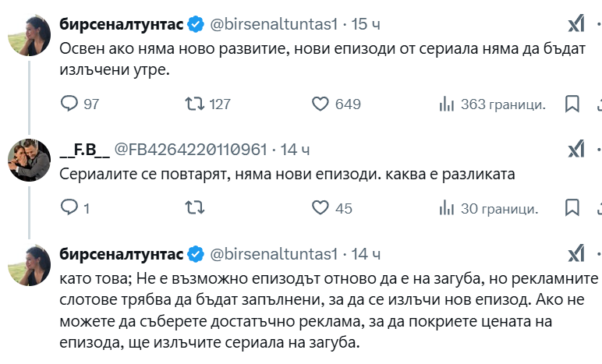This screenshot has height=364, width=602.
Task: Click Grok icon on the last tweet
Action: click(x=575, y=253)
